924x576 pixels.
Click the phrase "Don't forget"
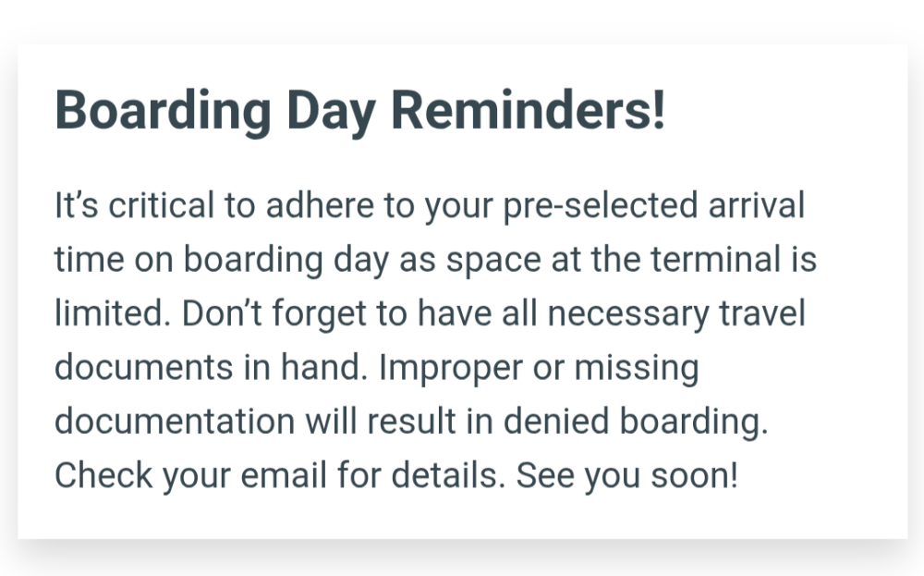tap(274, 314)
